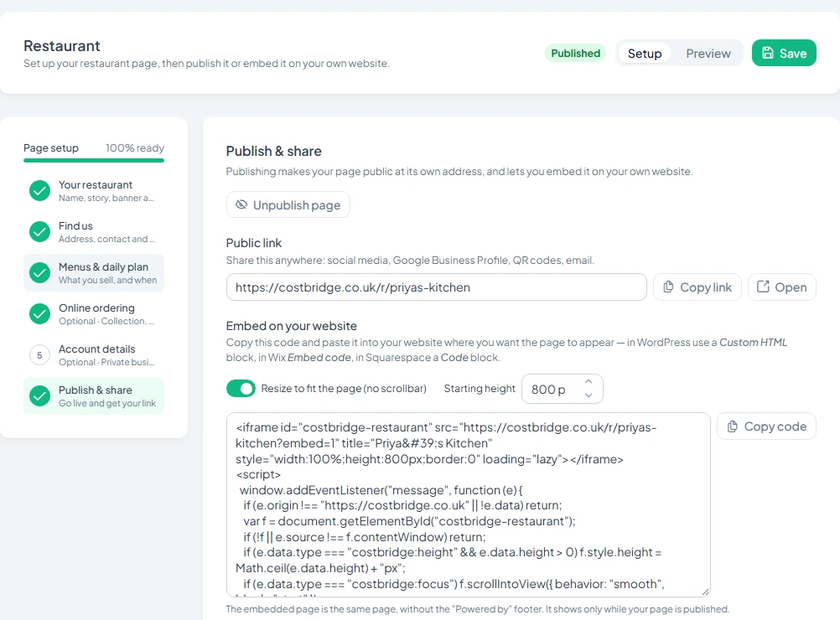Click the 'Resize to fit the page (no scrollbar)' label
The height and width of the screenshot is (620, 840).
(x=344, y=388)
